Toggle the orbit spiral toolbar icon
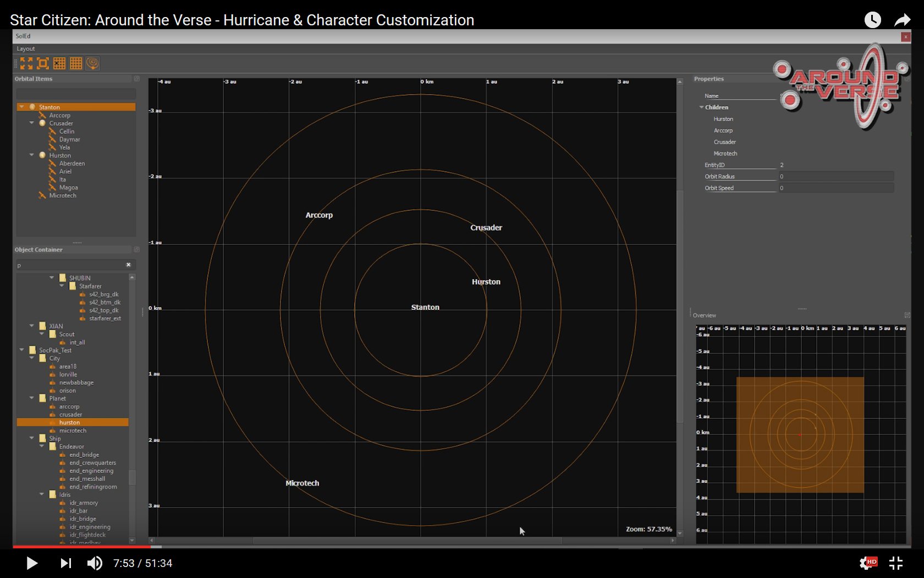This screenshot has height=578, width=924. pyautogui.click(x=92, y=63)
